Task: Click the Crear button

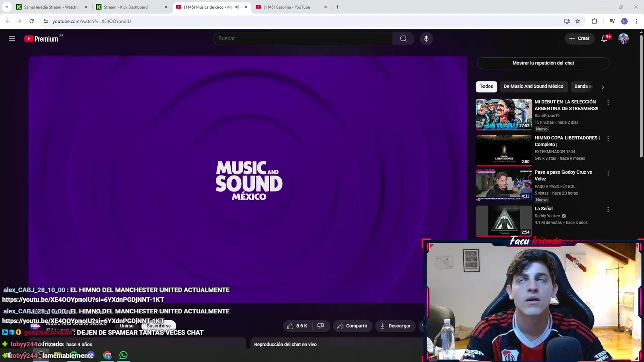Action: pos(579,38)
